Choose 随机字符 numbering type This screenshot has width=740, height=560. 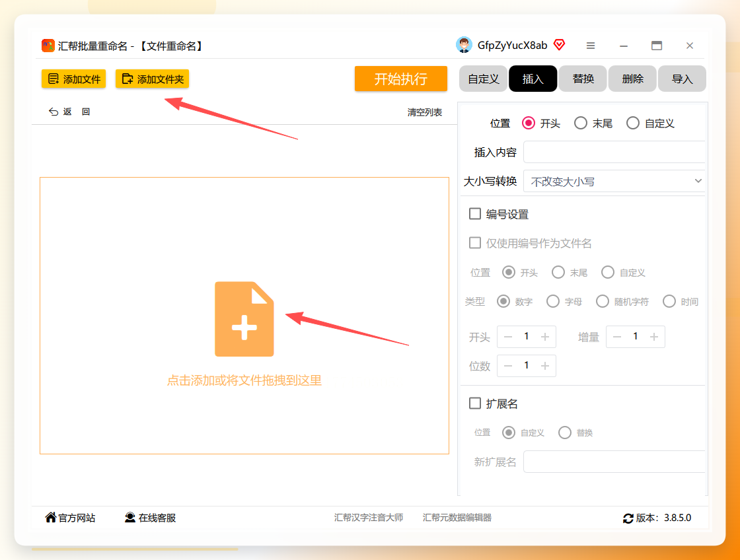[602, 302]
